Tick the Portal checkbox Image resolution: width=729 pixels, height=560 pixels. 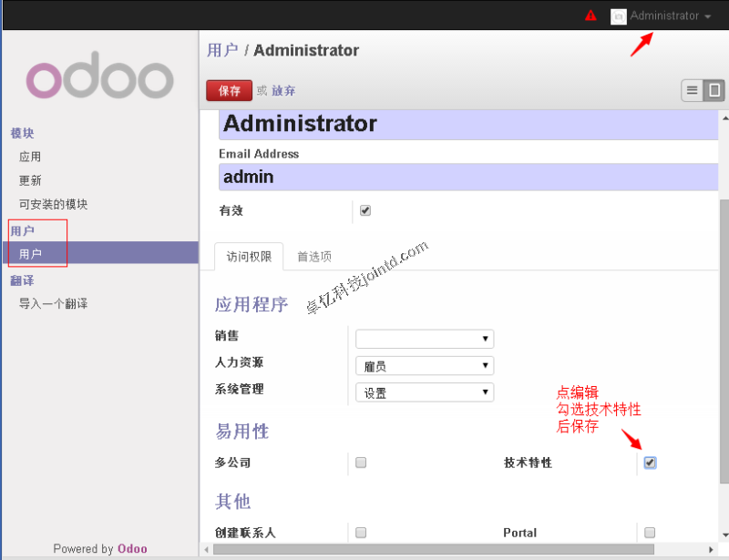coord(650,533)
